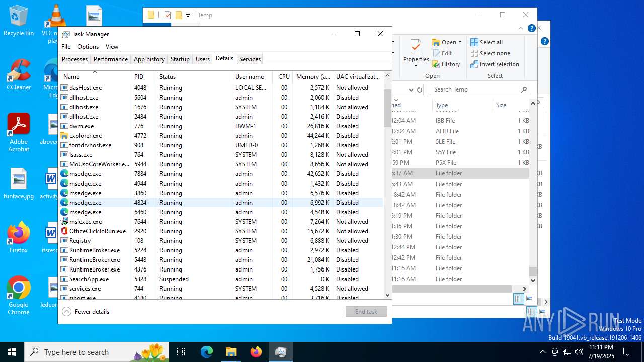Click the OfficeClickToRun.exe process icon

pyautogui.click(x=64, y=231)
